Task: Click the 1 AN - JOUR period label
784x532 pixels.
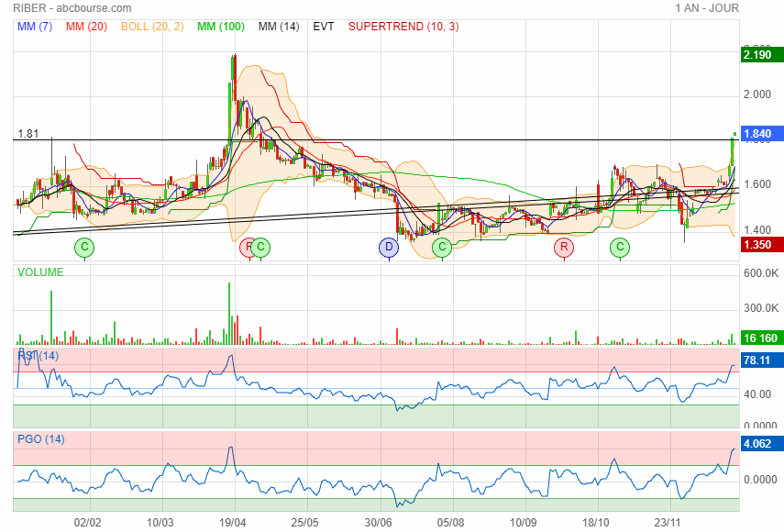Action: [706, 8]
